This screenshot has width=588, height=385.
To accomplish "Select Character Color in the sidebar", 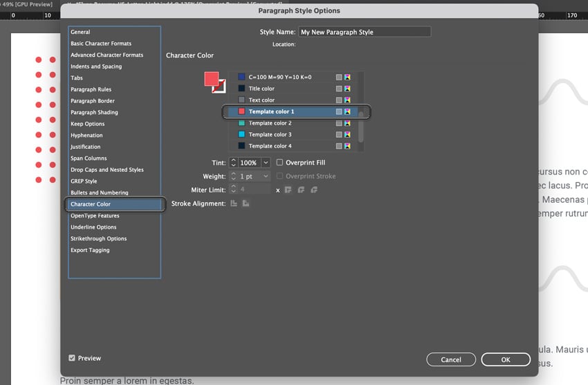I will (x=115, y=204).
